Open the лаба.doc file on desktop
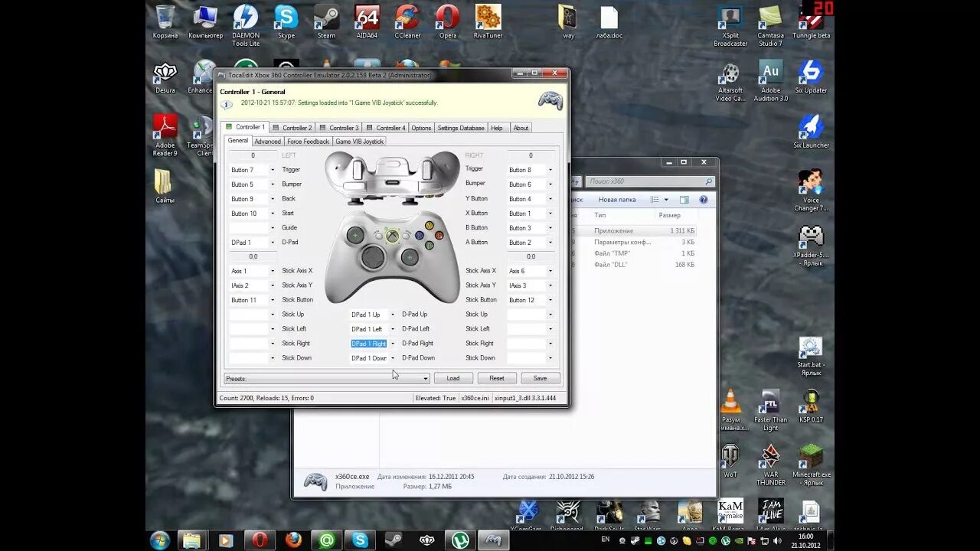This screenshot has height=551, width=980. tap(609, 21)
